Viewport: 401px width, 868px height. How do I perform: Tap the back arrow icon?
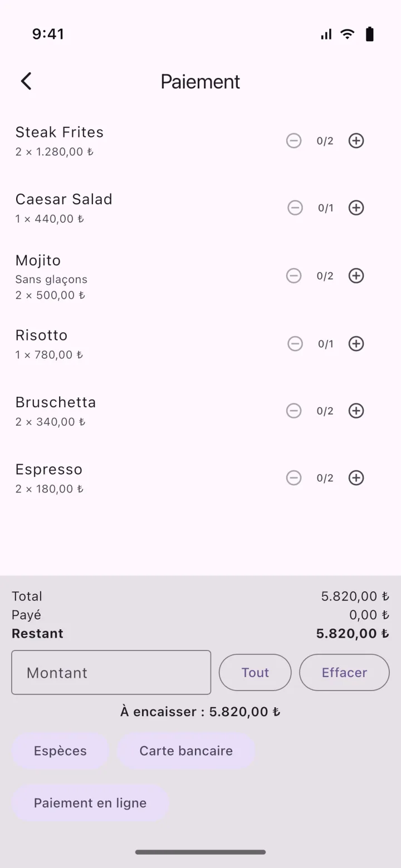coord(26,81)
